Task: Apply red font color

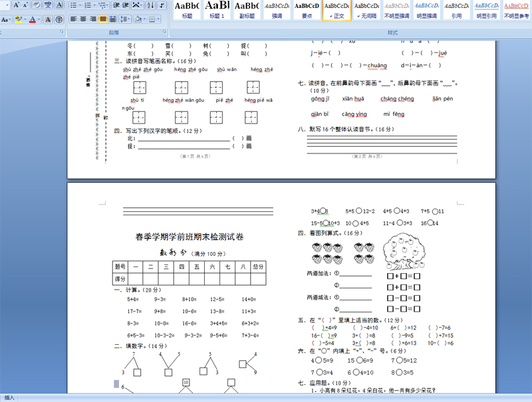Action: click(x=32, y=19)
